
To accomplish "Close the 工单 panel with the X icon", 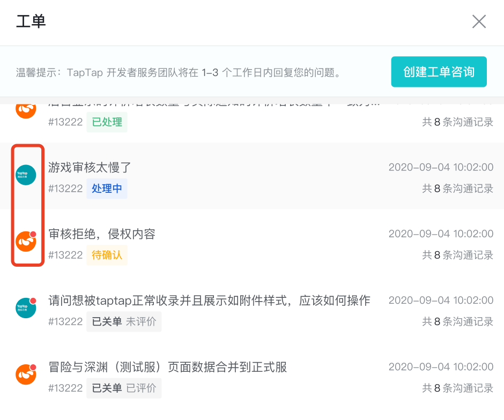I will click(x=479, y=21).
